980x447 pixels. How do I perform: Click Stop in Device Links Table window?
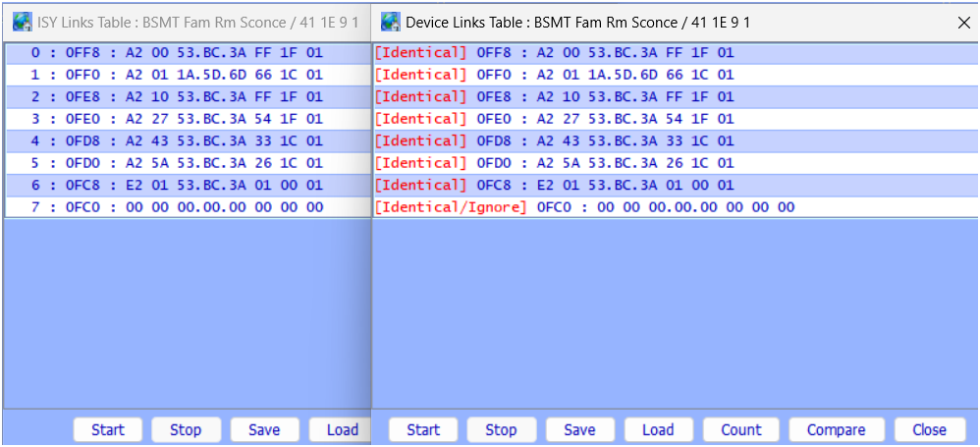(x=501, y=430)
